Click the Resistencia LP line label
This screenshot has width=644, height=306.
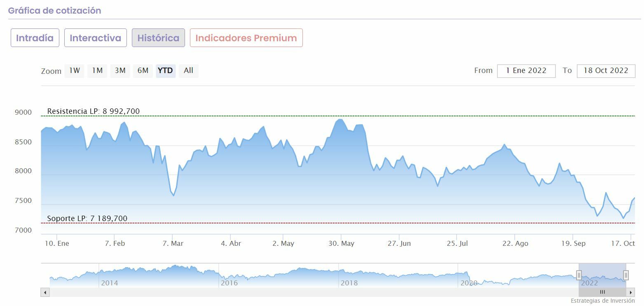94,111
